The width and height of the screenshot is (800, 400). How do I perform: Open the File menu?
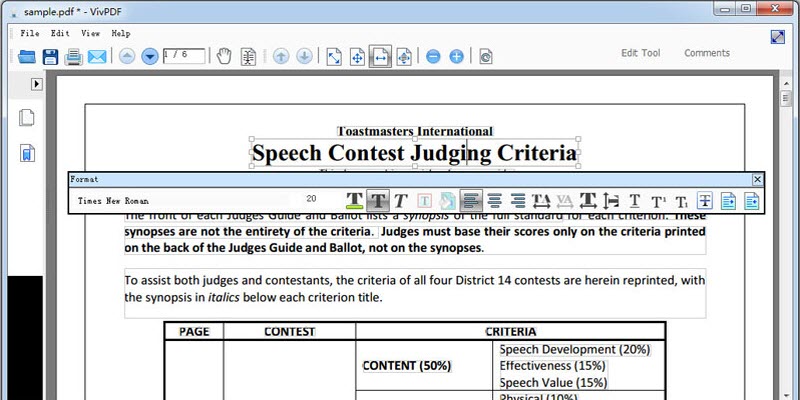[30, 33]
